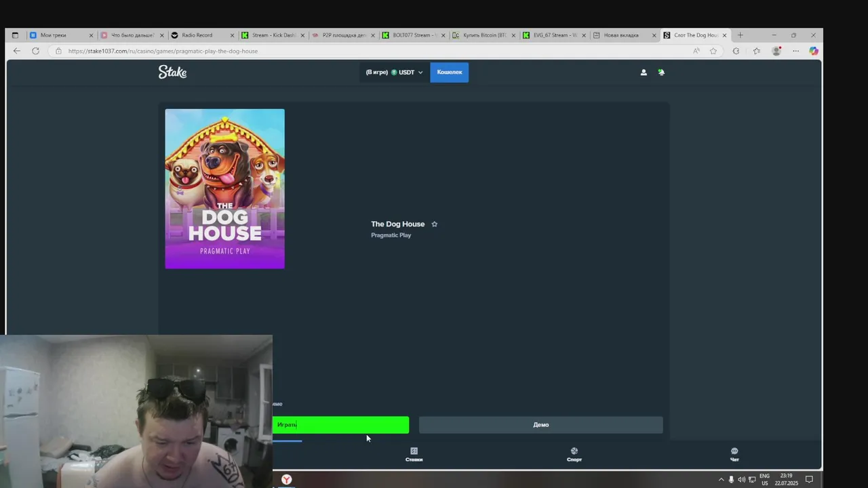Open the Copilot sidebar icon
The width and height of the screenshot is (868, 488).
814,51
